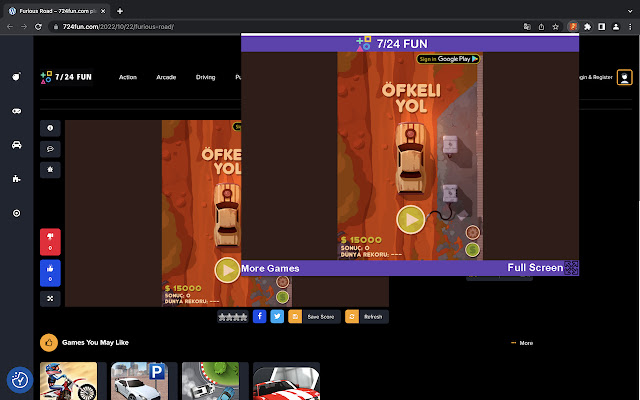Screen dimensions: 640x400
Task: Start the game with popup play button
Action: [x=411, y=220]
